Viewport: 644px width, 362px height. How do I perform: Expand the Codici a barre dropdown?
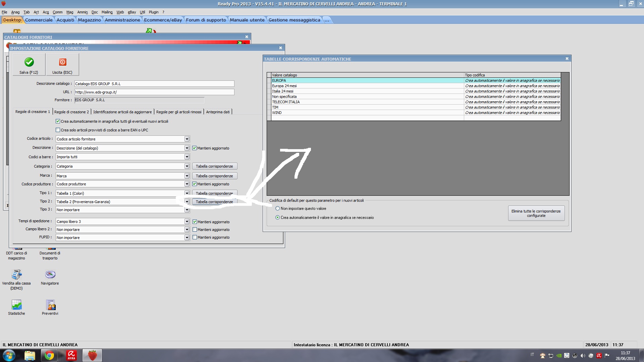click(x=187, y=157)
